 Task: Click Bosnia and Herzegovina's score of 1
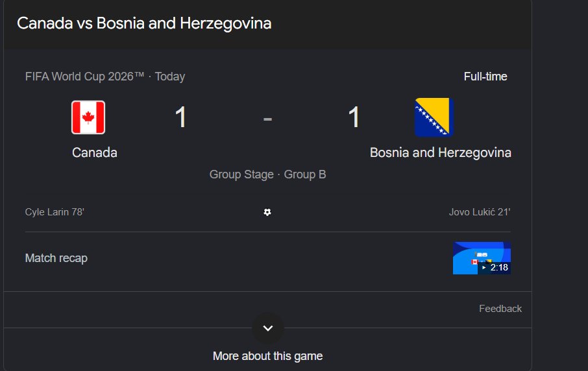click(354, 117)
